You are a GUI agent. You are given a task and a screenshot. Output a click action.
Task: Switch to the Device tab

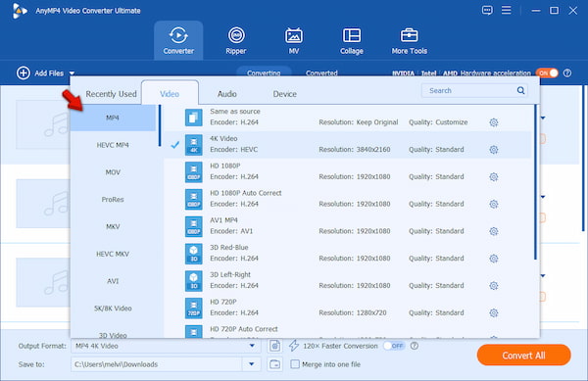tap(284, 94)
